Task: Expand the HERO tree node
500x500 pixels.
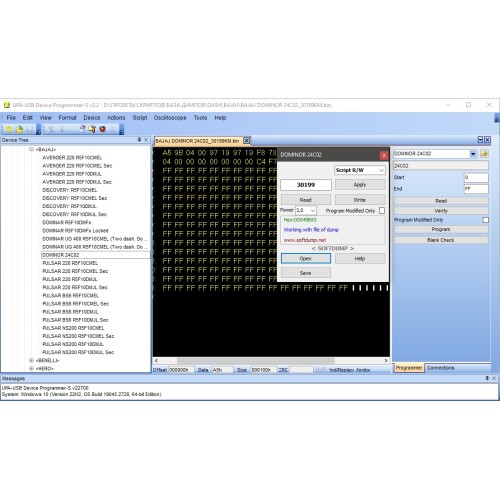Action: tap(31, 368)
